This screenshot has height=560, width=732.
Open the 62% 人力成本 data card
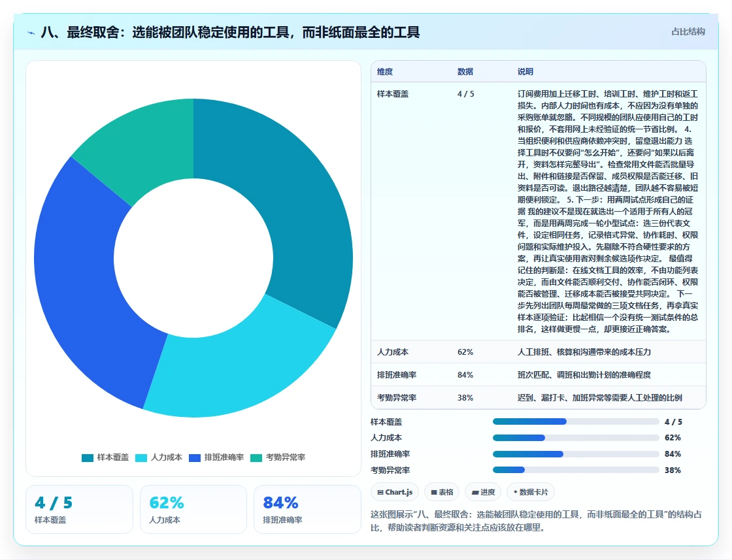193,509
